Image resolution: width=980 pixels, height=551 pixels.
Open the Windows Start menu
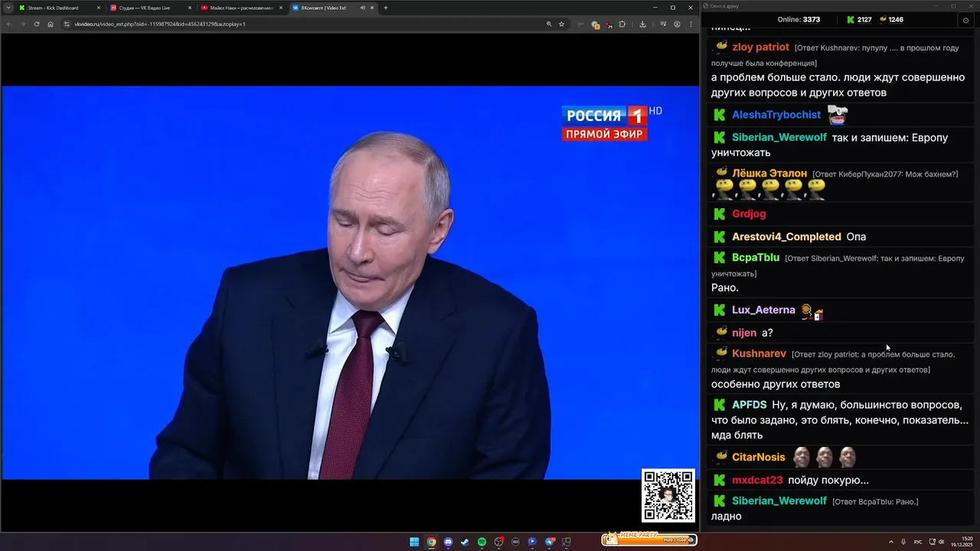click(x=414, y=542)
